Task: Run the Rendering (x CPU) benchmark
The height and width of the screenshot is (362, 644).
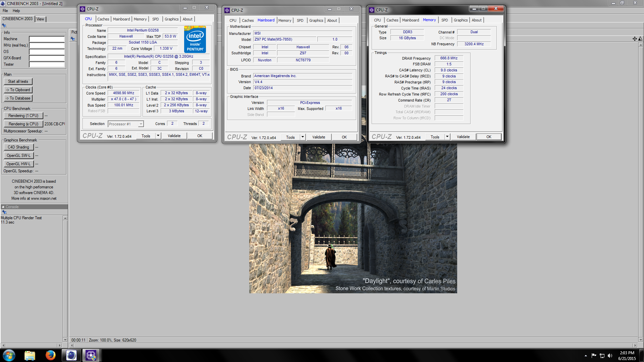Action: (x=23, y=124)
